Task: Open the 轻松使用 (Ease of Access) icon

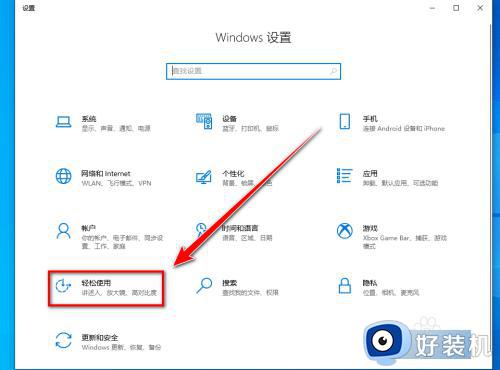Action: pos(63,286)
